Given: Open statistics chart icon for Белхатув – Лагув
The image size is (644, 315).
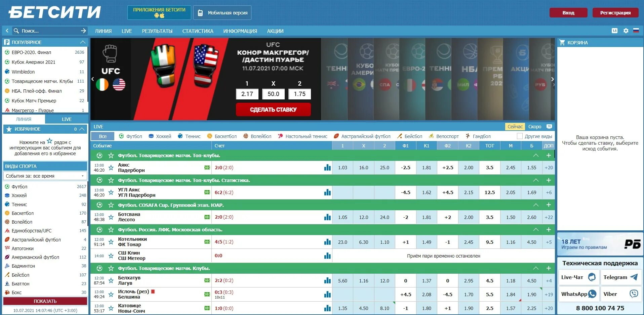Looking at the screenshot, I should click(327, 280).
